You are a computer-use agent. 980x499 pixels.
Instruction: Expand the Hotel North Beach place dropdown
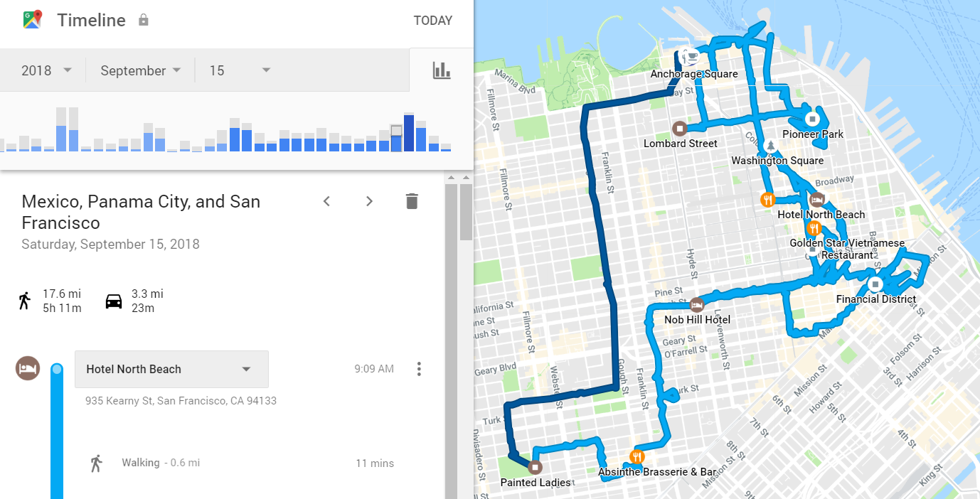(171, 369)
